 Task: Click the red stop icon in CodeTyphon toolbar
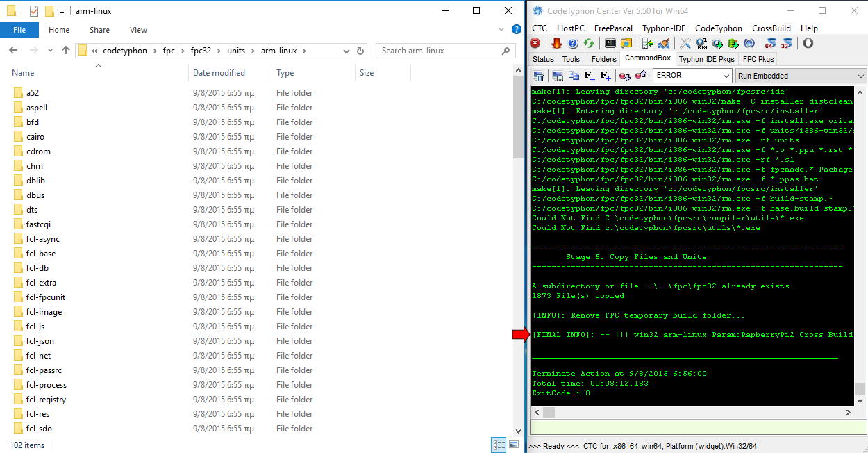tap(535, 43)
